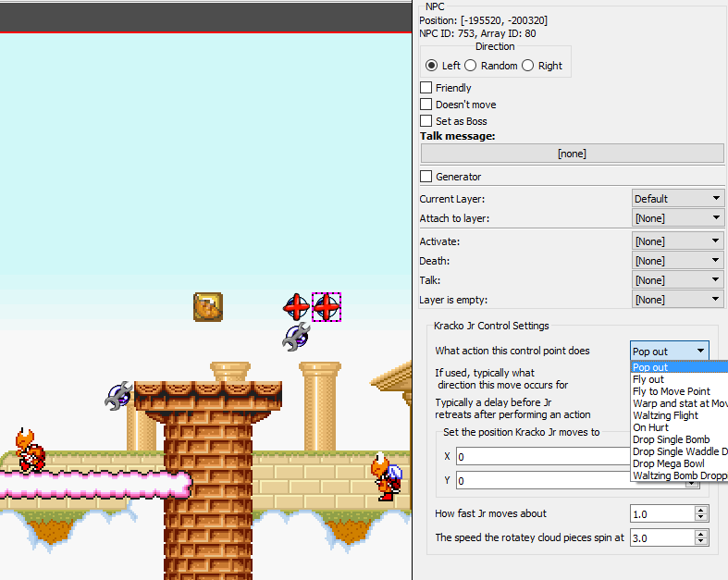Enable the Generator checkbox
Viewport: 728px width, 580px height.
[x=426, y=177]
